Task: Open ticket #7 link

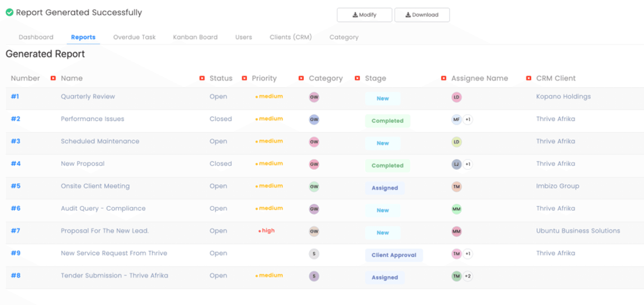Action: click(x=15, y=231)
